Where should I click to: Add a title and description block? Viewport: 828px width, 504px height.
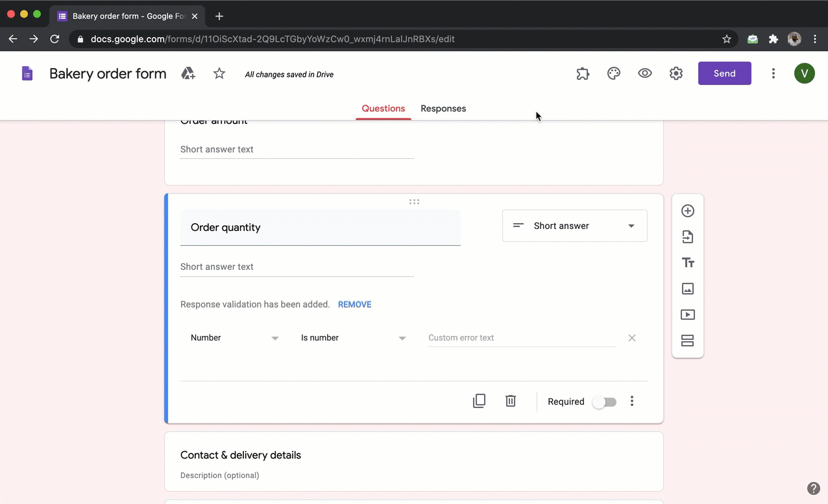tap(687, 263)
